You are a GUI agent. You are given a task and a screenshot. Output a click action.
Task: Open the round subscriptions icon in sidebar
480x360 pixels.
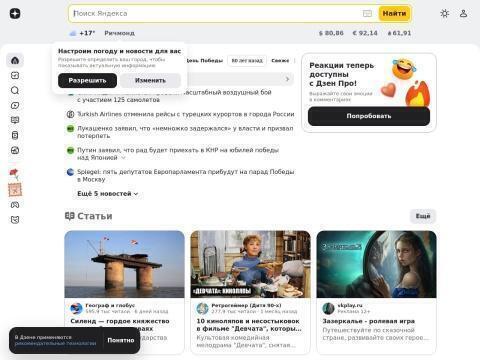15,150
